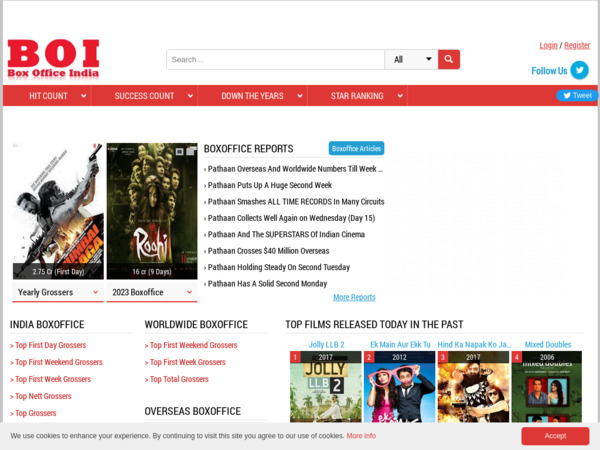
Task: Open the Boxoffice Articles button
Action: click(356, 148)
